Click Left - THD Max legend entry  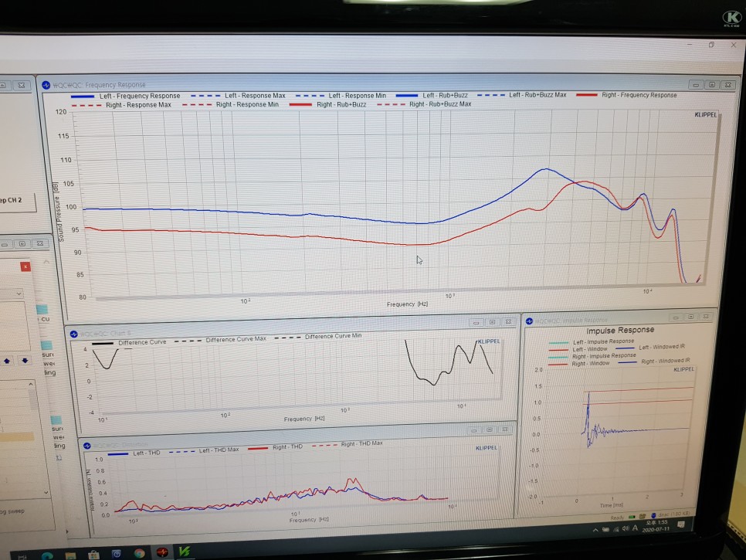204,450
